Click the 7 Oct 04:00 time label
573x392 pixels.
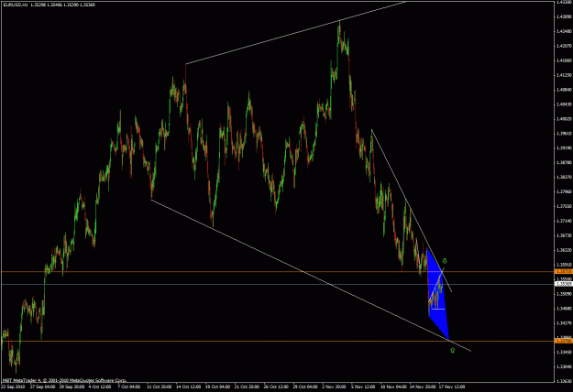[x=128, y=387]
